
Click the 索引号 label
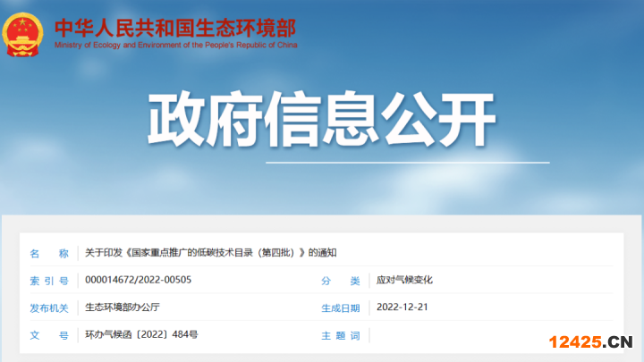tap(49, 281)
